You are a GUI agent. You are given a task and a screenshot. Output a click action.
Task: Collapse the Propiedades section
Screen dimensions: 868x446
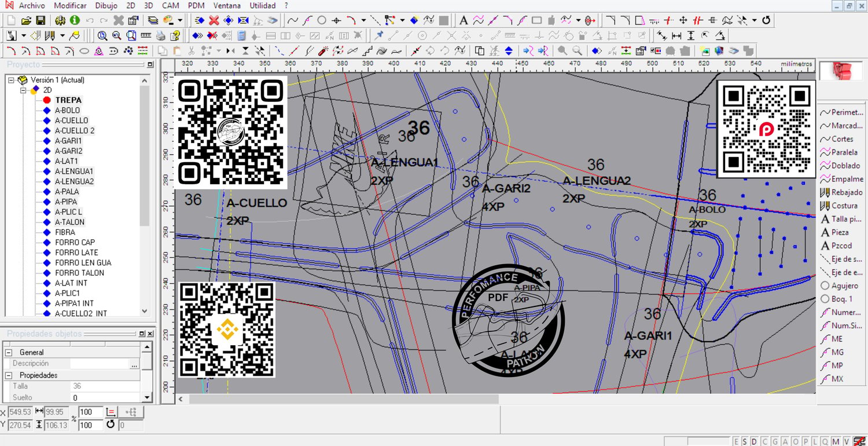click(x=9, y=375)
